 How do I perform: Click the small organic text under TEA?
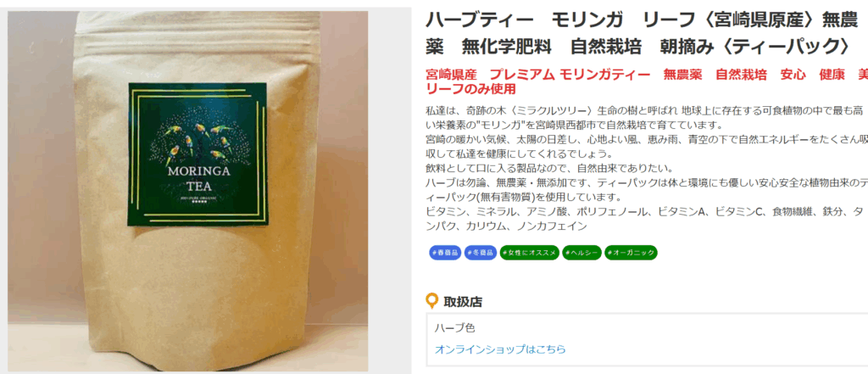pos(198,198)
